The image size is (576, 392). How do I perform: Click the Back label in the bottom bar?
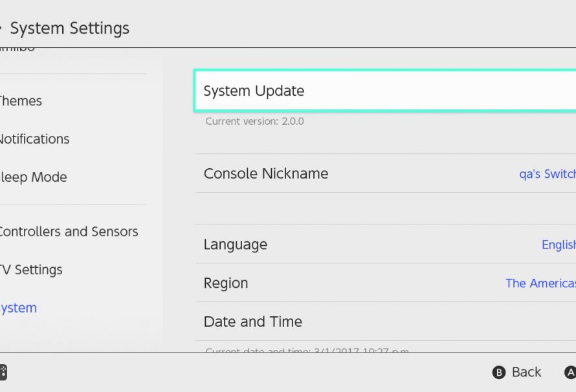[x=526, y=371]
